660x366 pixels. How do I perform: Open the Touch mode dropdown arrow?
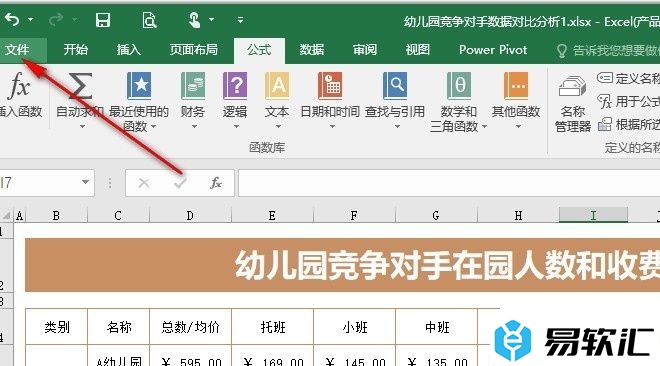[x=212, y=19]
